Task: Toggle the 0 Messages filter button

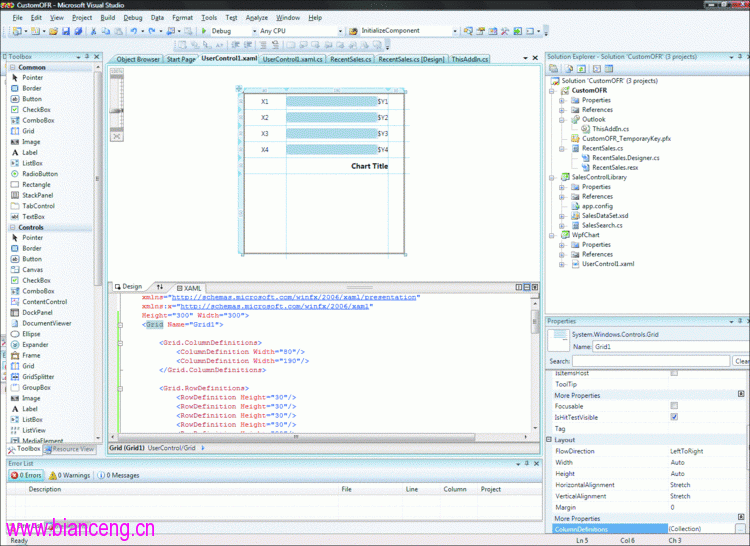Action: (118, 475)
